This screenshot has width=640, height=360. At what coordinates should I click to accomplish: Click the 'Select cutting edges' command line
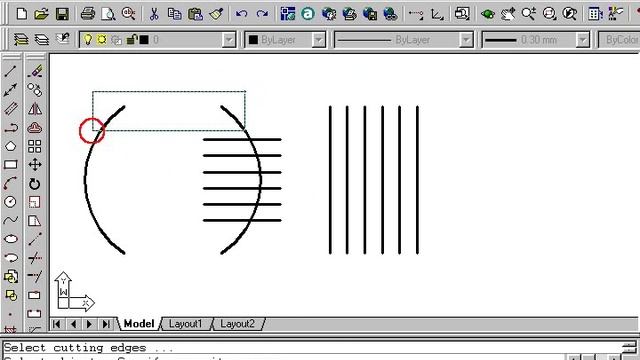pyautogui.click(x=89, y=348)
